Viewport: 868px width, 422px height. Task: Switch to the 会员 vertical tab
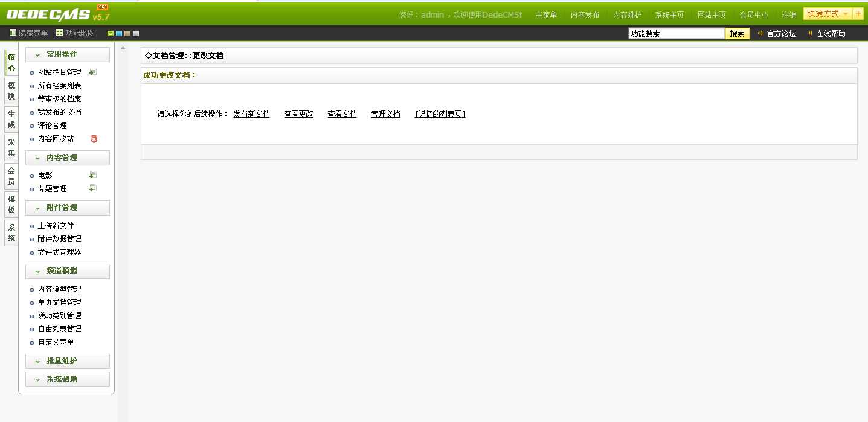pyautogui.click(x=11, y=176)
